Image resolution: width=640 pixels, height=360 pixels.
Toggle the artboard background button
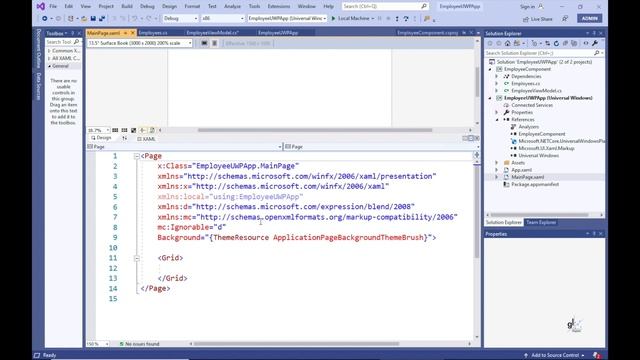(x=133, y=130)
